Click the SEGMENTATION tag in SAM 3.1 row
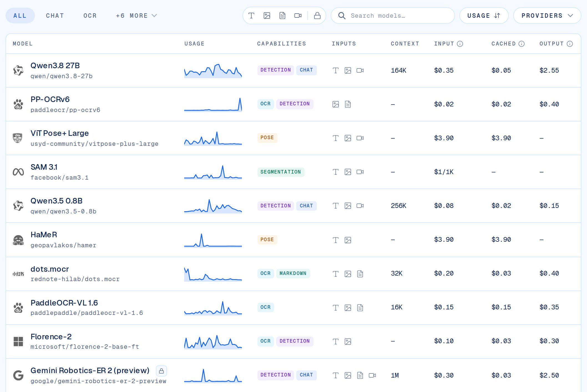Image resolution: width=587 pixels, height=392 pixels. [281, 172]
